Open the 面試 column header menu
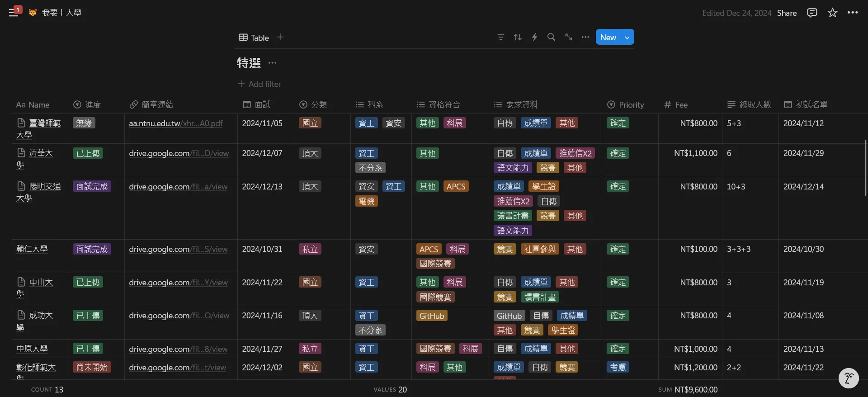Viewport: 868px width, 397px height. tap(266, 104)
